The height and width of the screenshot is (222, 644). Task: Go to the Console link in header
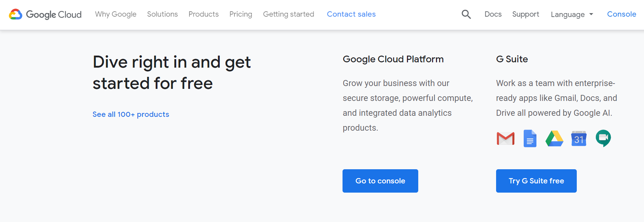pos(621,14)
